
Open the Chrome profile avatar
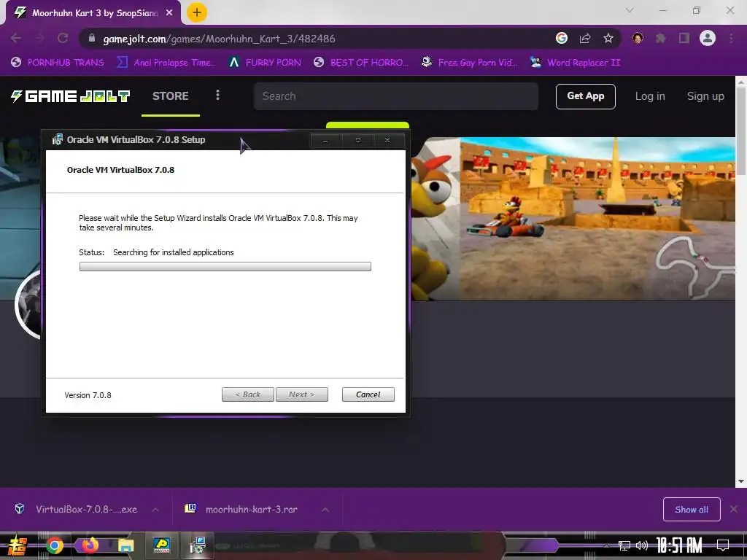point(708,38)
